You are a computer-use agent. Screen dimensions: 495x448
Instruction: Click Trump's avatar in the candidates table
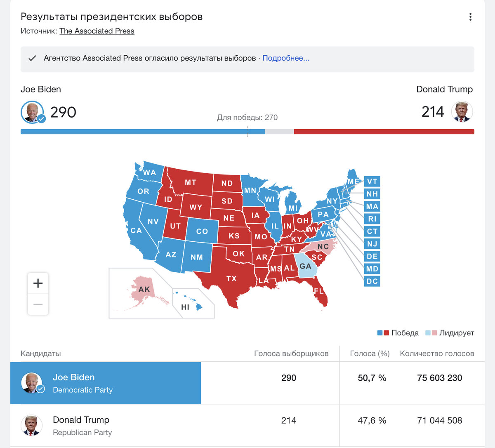click(31, 425)
